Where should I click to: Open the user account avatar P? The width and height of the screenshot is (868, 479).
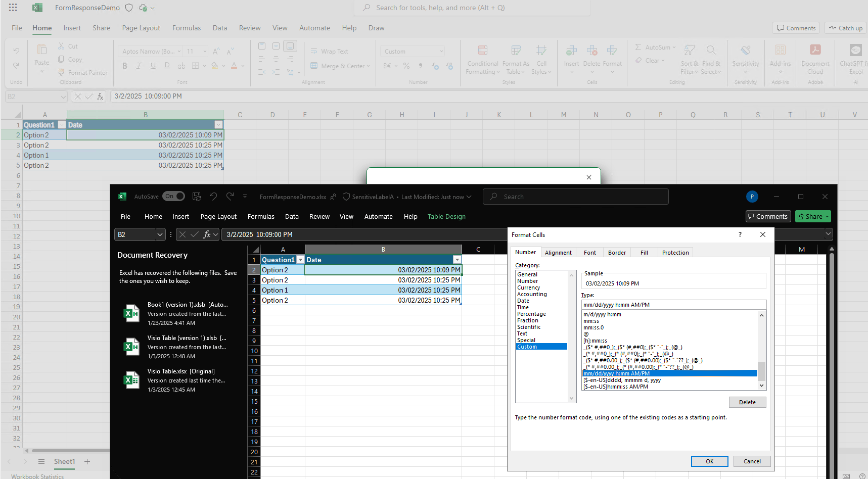752,197
